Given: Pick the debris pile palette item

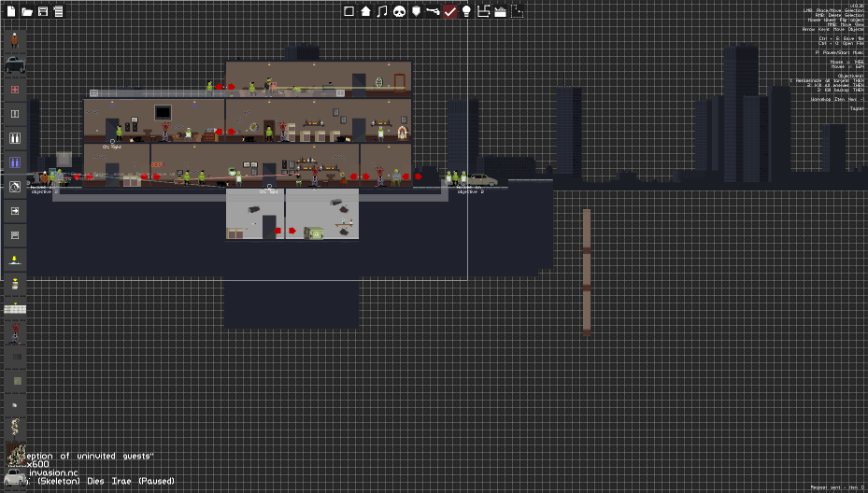Looking at the screenshot, I should click(x=16, y=455).
